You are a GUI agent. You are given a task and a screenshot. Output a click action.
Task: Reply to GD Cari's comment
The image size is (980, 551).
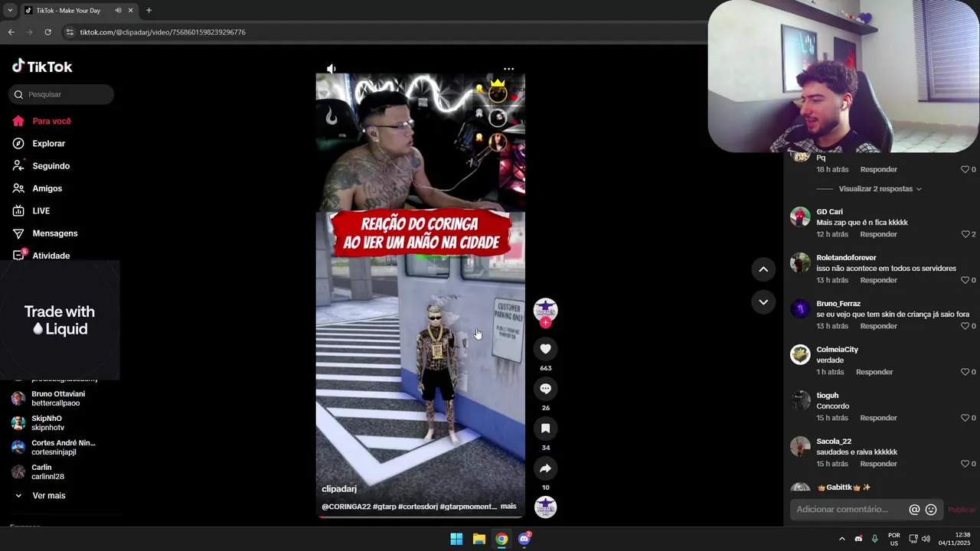click(878, 234)
